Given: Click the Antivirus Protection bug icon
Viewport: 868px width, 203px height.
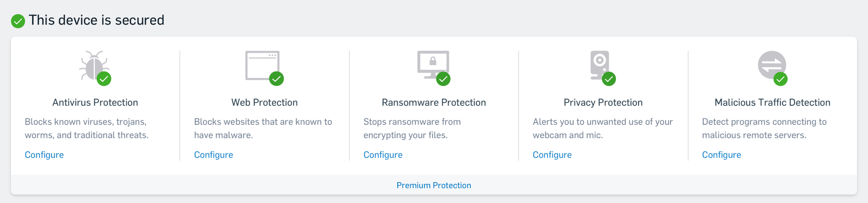Looking at the screenshot, I should pos(94,66).
